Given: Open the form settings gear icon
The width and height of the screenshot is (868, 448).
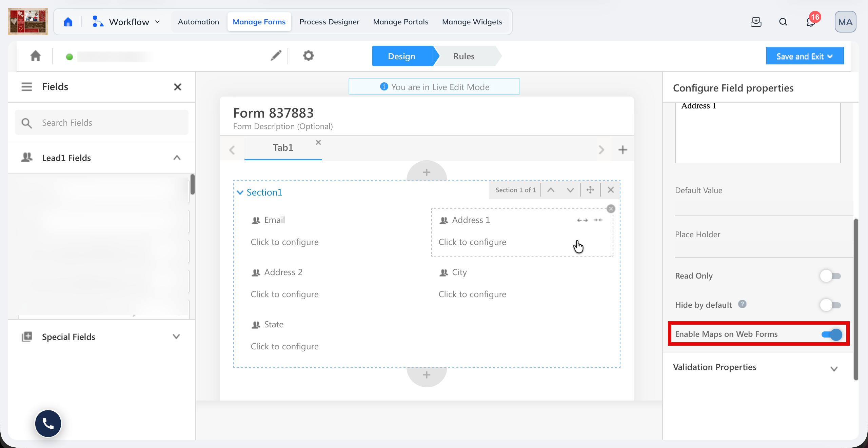Looking at the screenshot, I should (x=308, y=56).
